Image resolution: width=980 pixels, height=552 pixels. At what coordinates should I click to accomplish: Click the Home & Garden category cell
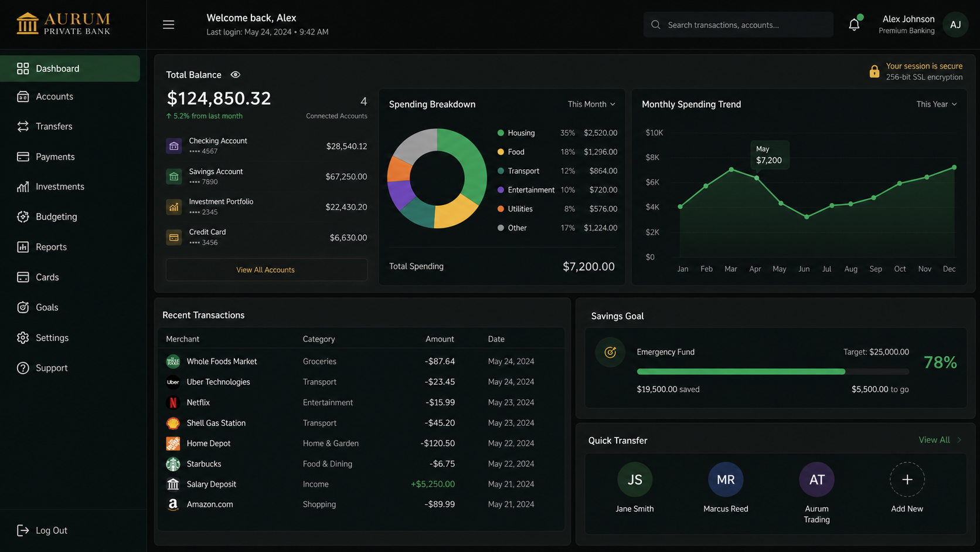[x=331, y=443]
